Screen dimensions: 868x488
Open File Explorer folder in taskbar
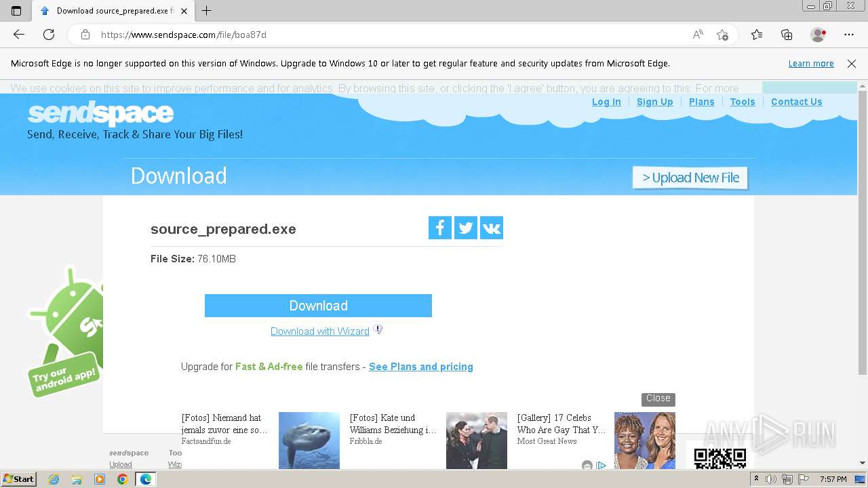(77, 479)
